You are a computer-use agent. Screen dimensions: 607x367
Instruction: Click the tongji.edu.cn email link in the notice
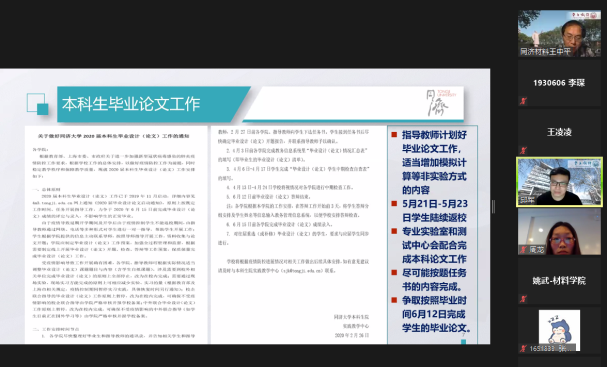tap(302, 271)
